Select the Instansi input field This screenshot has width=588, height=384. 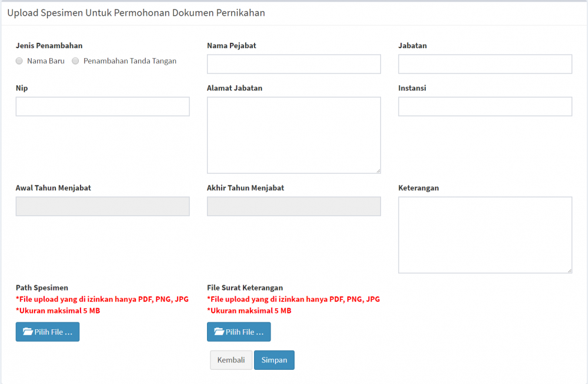point(485,106)
